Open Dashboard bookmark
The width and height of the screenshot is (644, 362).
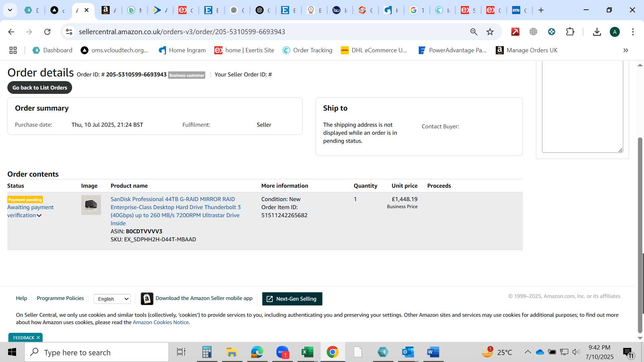tap(52, 50)
